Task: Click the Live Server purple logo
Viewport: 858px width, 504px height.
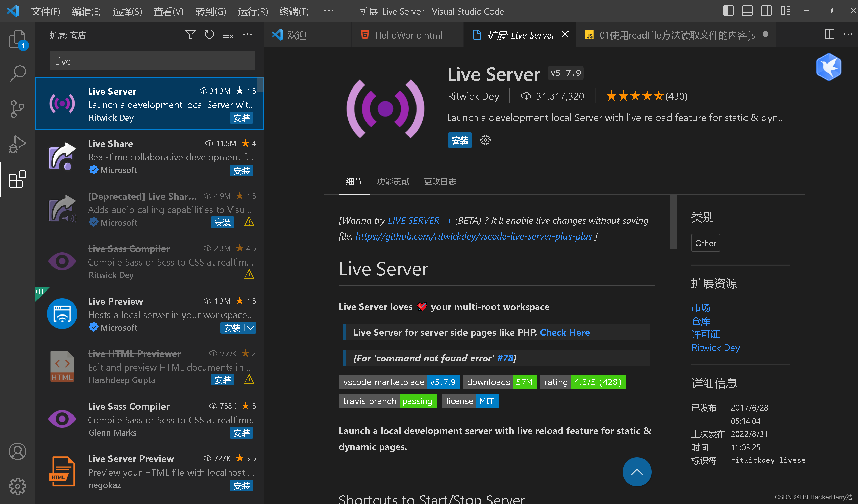Action: 385,109
